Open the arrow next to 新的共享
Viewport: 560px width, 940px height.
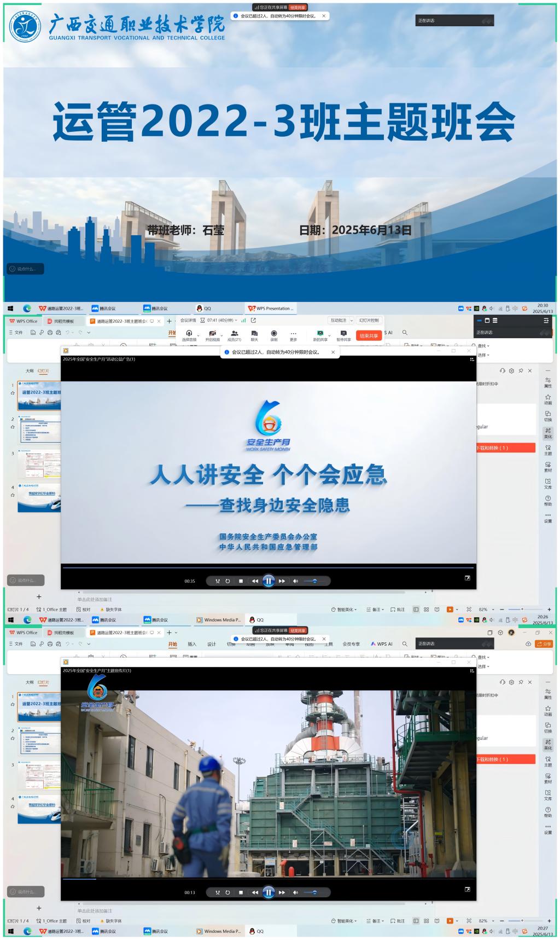tap(329, 335)
